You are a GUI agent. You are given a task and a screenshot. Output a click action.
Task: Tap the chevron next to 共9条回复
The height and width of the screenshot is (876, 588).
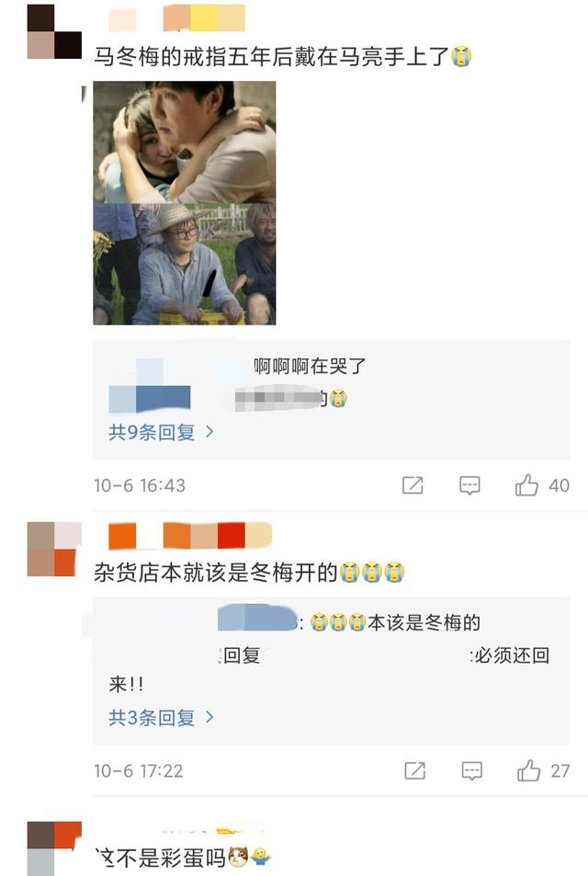tap(209, 431)
